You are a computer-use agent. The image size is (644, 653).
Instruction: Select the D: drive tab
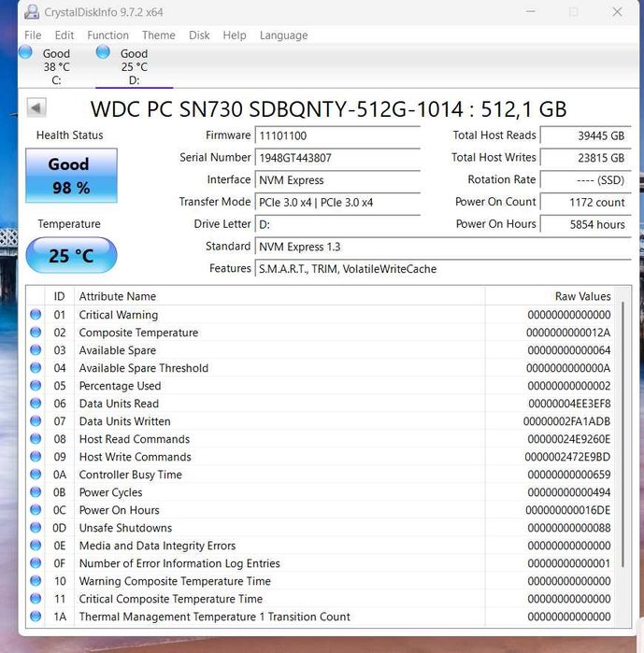(x=135, y=66)
